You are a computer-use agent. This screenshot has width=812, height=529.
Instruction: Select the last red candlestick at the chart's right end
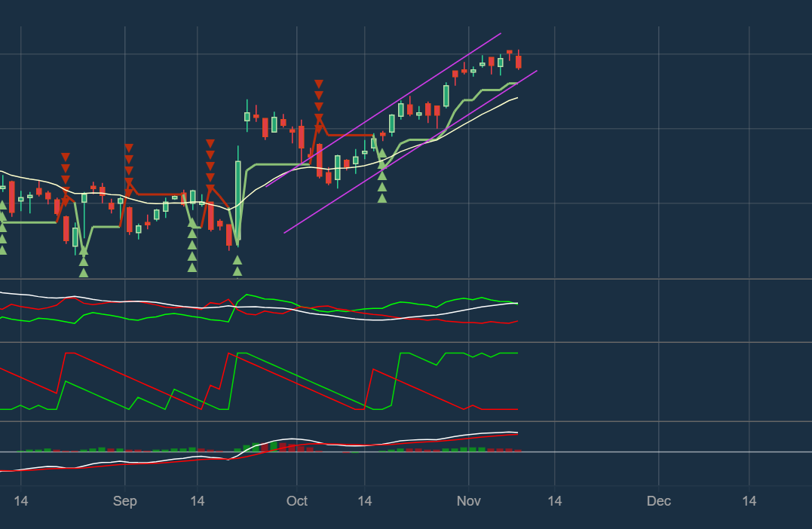click(519, 62)
